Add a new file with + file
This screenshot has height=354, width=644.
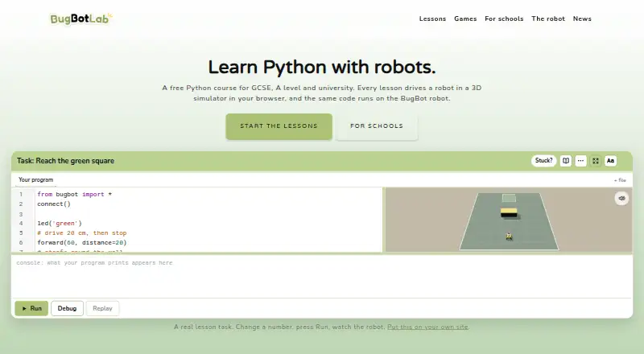[x=620, y=180]
